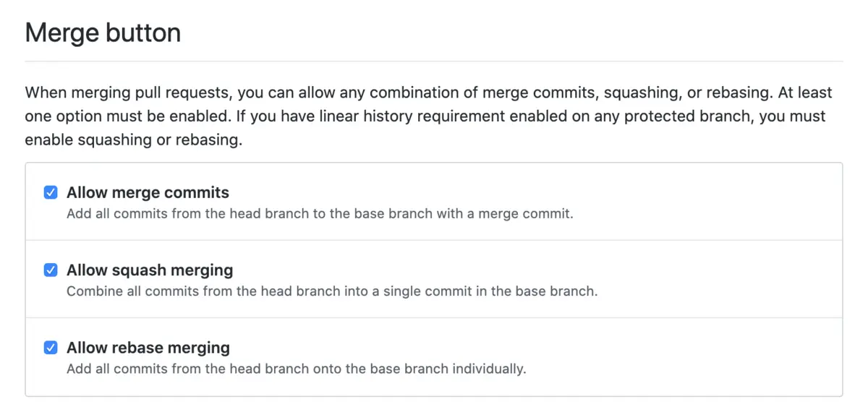Click the word "individually" in rebase description

[488, 369]
